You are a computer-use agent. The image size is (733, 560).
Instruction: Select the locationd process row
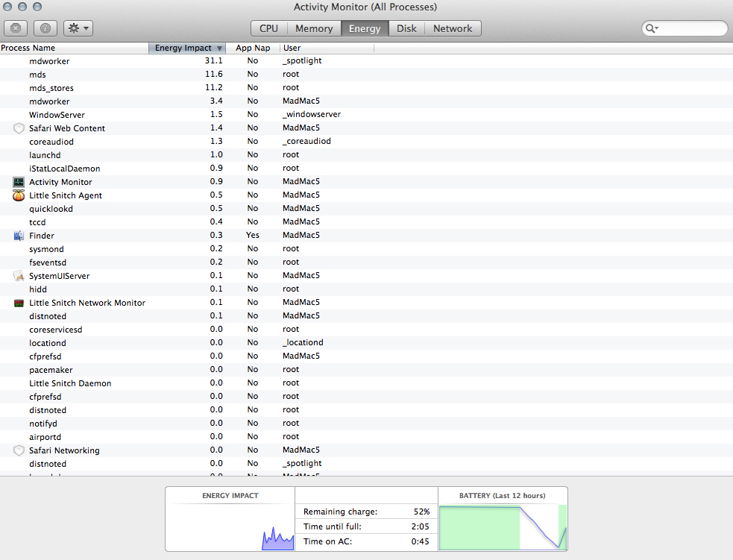click(367, 343)
